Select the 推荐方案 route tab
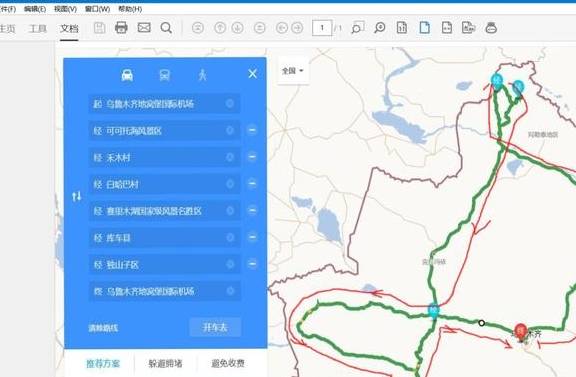The image size is (576, 377). (103, 363)
